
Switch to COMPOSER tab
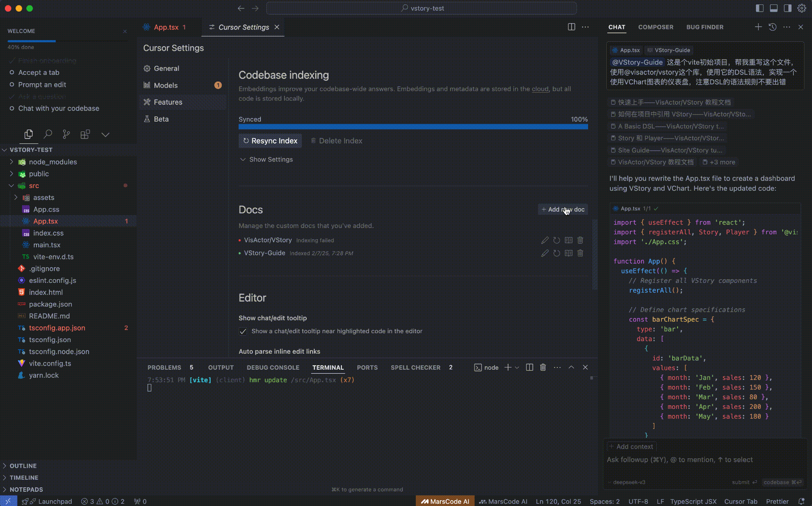pyautogui.click(x=656, y=27)
